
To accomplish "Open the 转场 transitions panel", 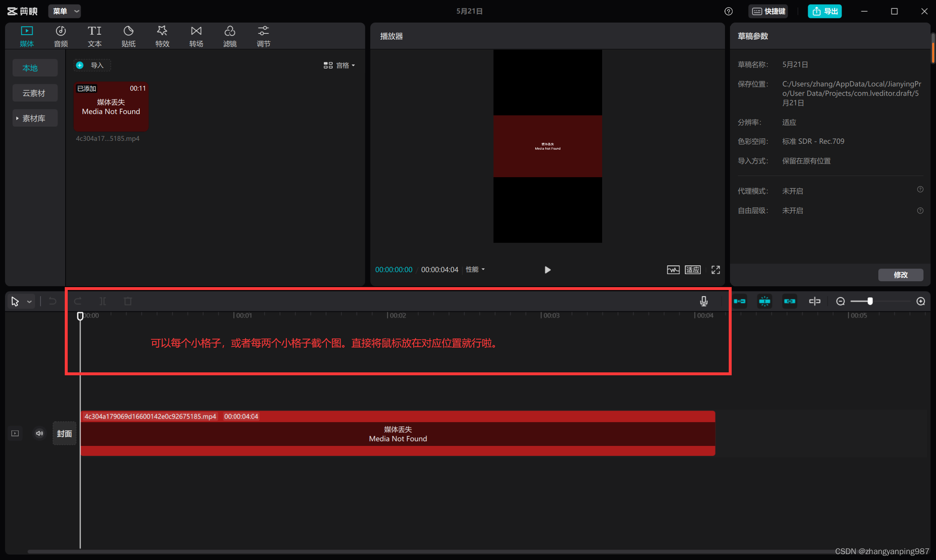I will [x=196, y=36].
